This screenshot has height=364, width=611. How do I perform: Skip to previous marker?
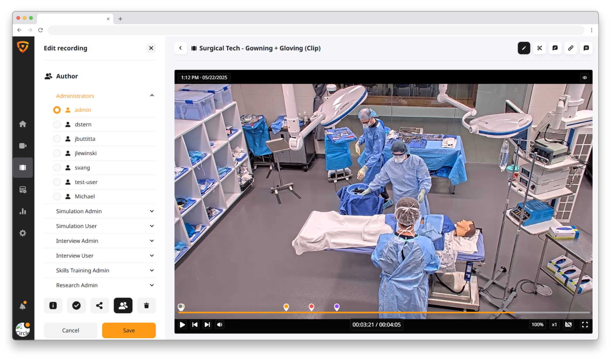click(195, 325)
